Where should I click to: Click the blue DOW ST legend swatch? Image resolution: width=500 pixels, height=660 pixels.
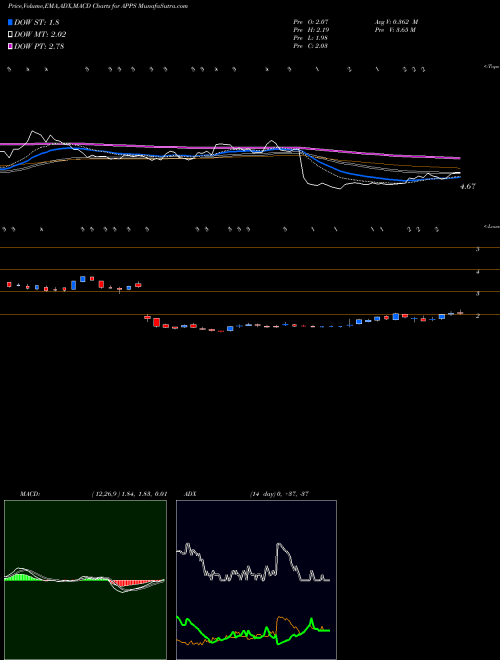pyautogui.click(x=11, y=22)
